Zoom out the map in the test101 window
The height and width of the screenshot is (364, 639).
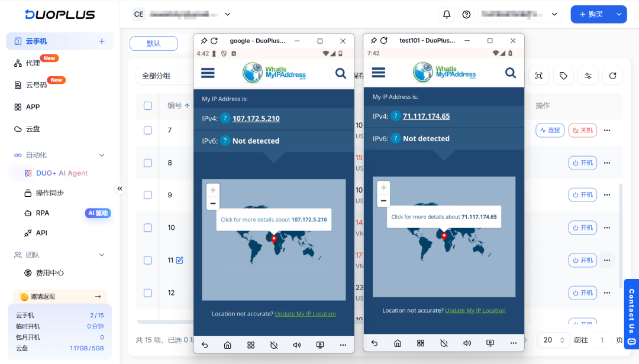point(383,201)
